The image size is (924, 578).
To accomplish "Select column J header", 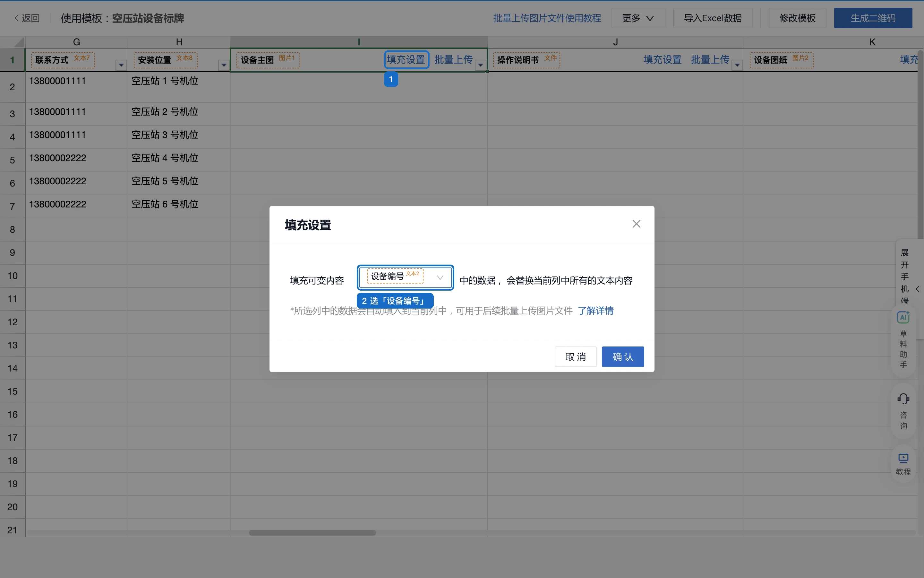I will click(x=615, y=42).
